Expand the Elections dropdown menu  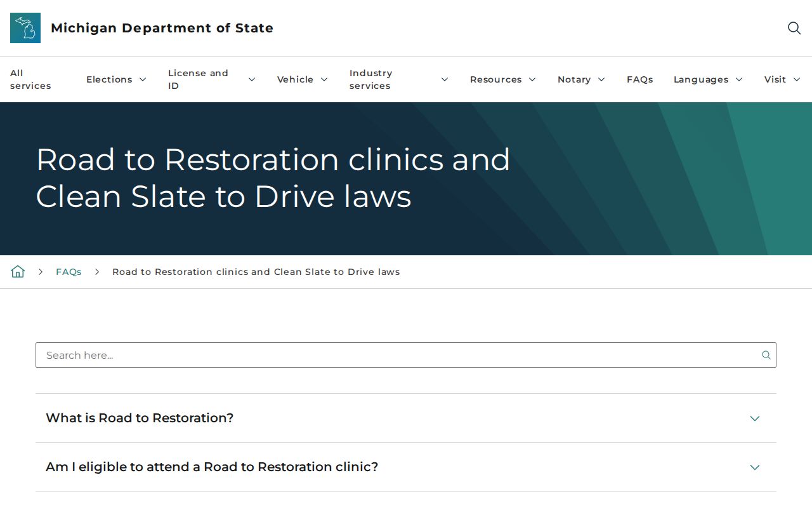[116, 79]
